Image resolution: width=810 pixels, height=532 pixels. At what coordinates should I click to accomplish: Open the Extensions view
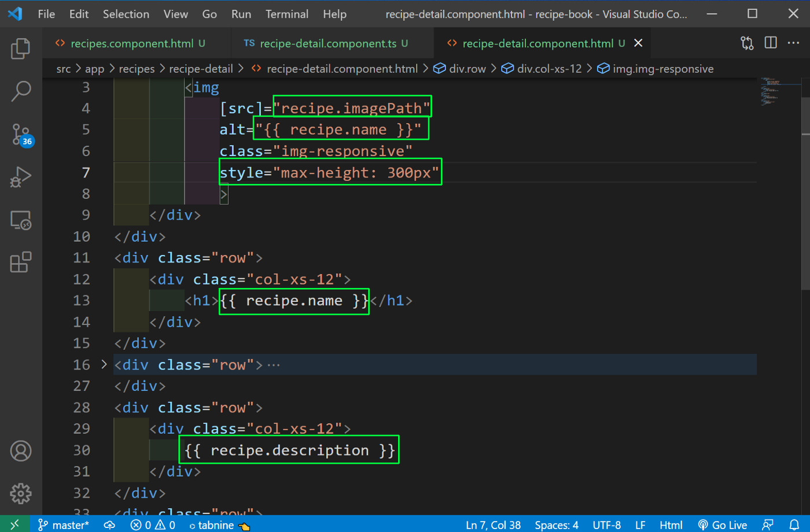click(x=21, y=262)
